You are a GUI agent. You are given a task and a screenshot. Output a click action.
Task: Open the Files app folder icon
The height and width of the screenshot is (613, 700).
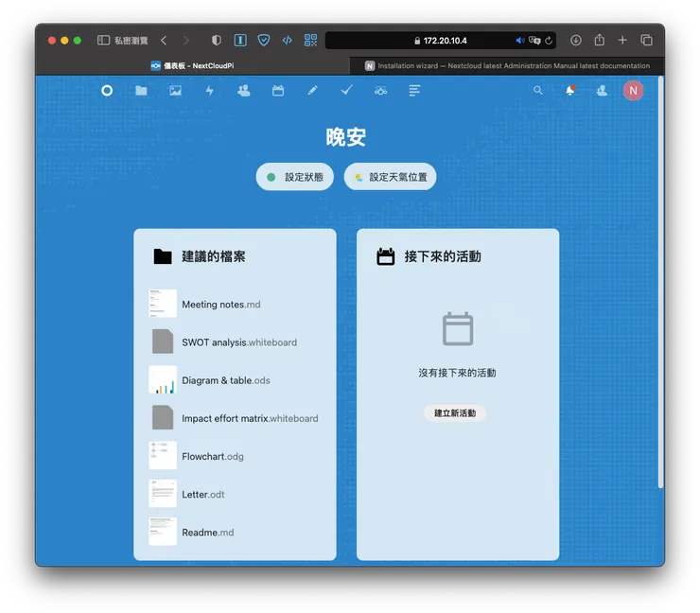tap(141, 91)
